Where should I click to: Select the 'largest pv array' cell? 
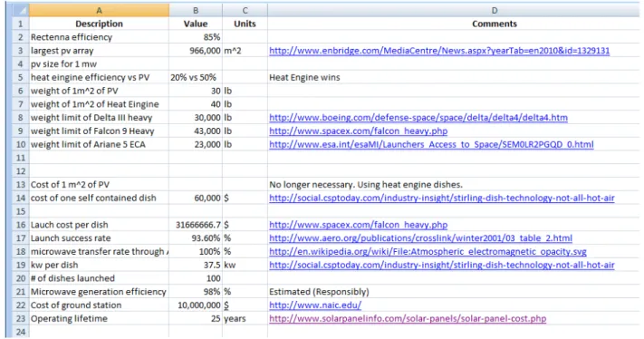tap(99, 51)
